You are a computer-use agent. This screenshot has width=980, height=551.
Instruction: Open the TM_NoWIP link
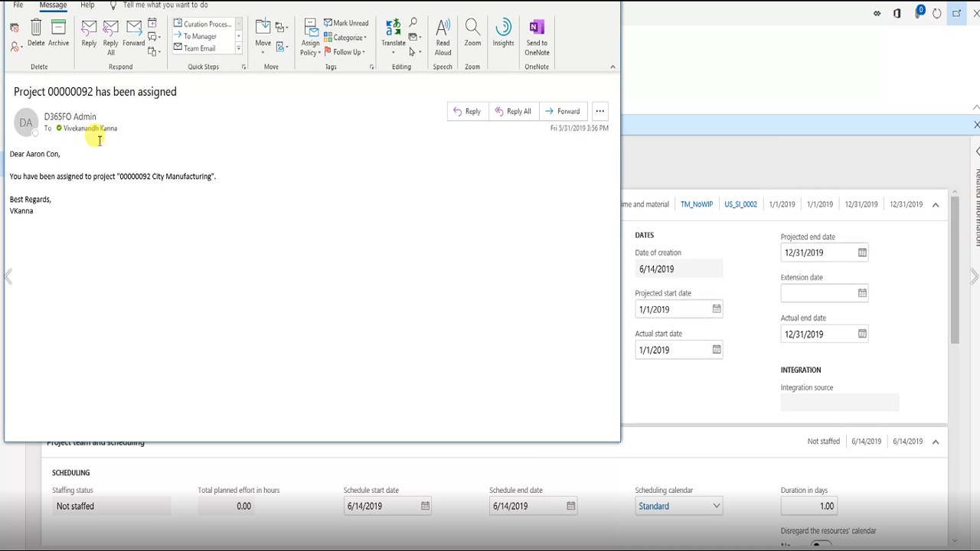[x=697, y=204]
